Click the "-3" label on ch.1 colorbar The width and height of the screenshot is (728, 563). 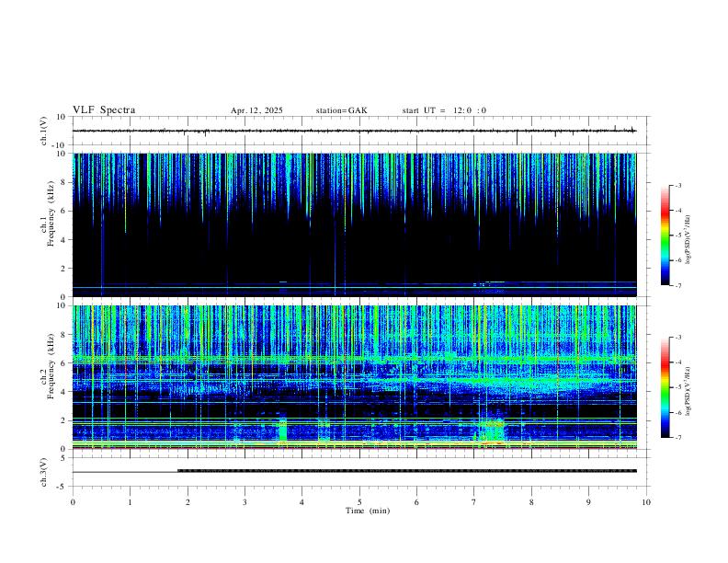click(x=677, y=185)
